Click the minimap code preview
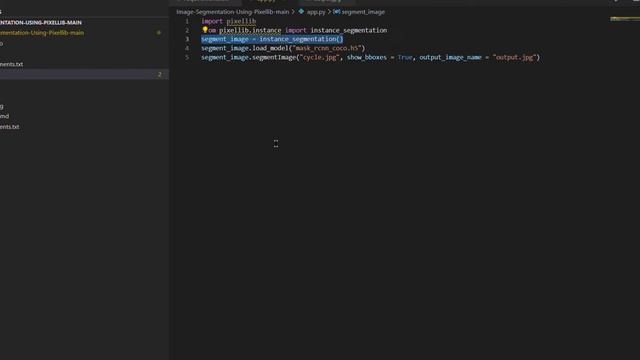Screen dimensions: 640x360 tap(624, 19)
